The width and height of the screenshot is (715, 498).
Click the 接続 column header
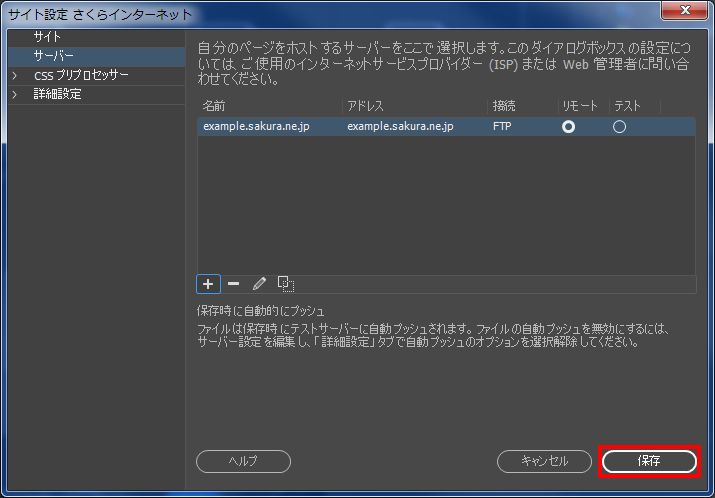click(504, 106)
